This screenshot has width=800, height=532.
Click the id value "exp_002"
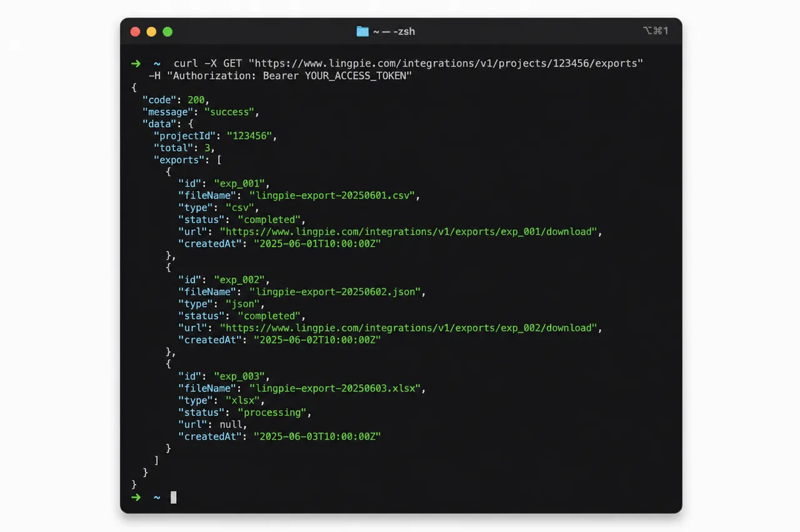point(241,280)
